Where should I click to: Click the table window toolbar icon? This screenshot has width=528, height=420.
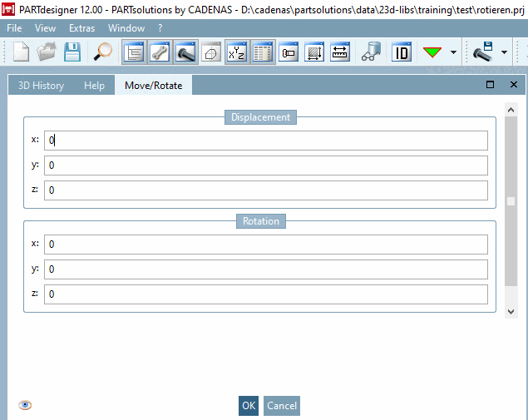263,52
